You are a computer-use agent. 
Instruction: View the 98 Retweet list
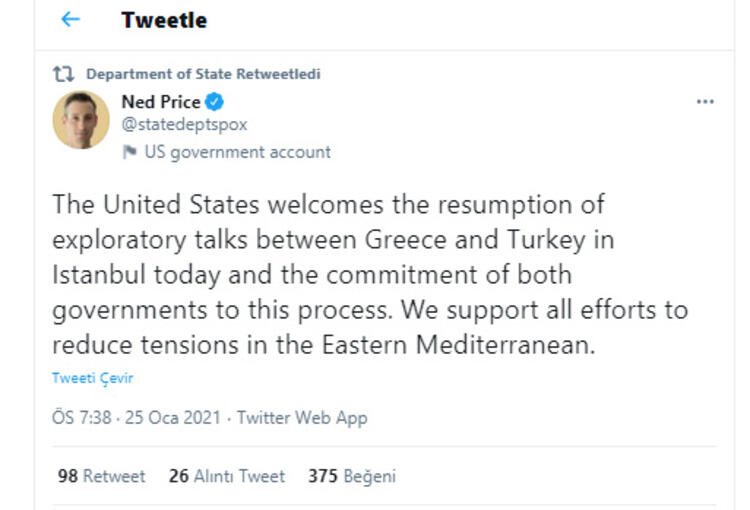[101, 476]
